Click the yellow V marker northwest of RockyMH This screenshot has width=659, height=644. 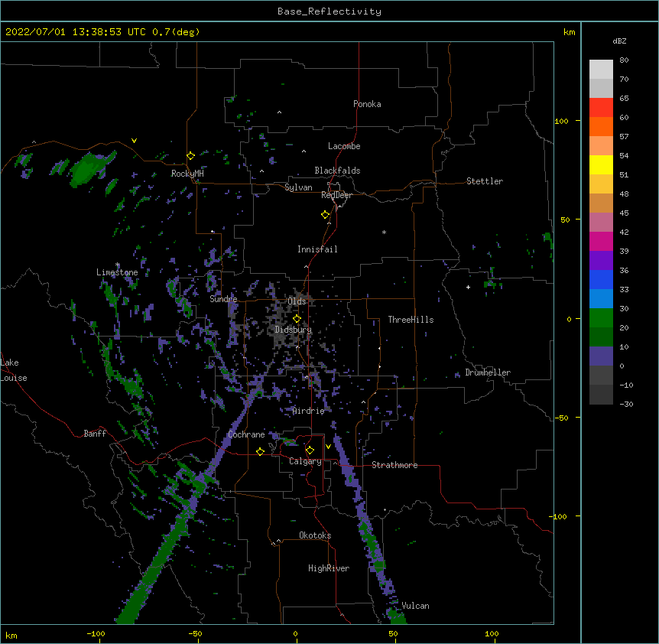(x=134, y=141)
